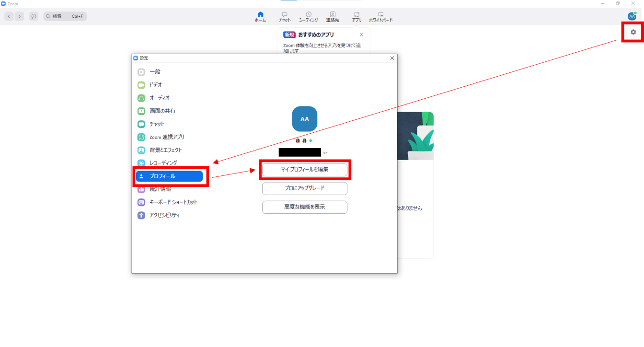Click the 新規 badge in the apps popup
The width and height of the screenshot is (644, 347).
[289, 35]
